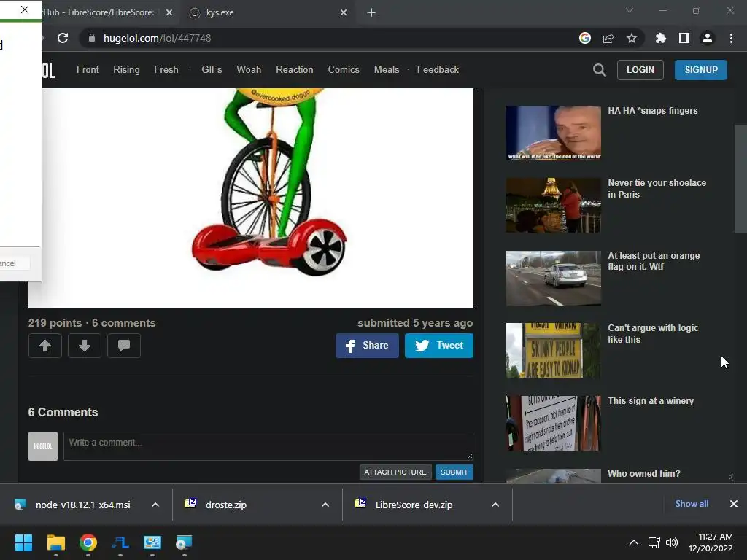This screenshot has height=560, width=747.
Task: Show hidden system tray icons
Action: [x=634, y=542]
